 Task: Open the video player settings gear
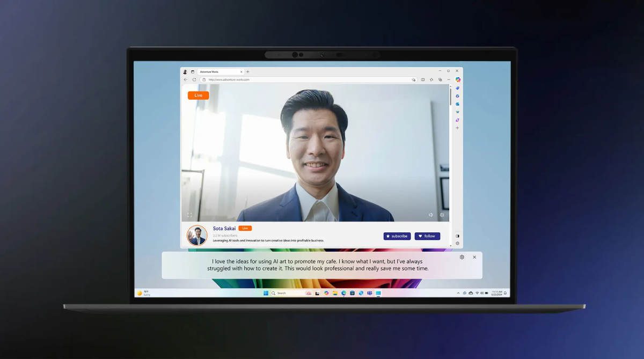pyautogui.click(x=442, y=215)
